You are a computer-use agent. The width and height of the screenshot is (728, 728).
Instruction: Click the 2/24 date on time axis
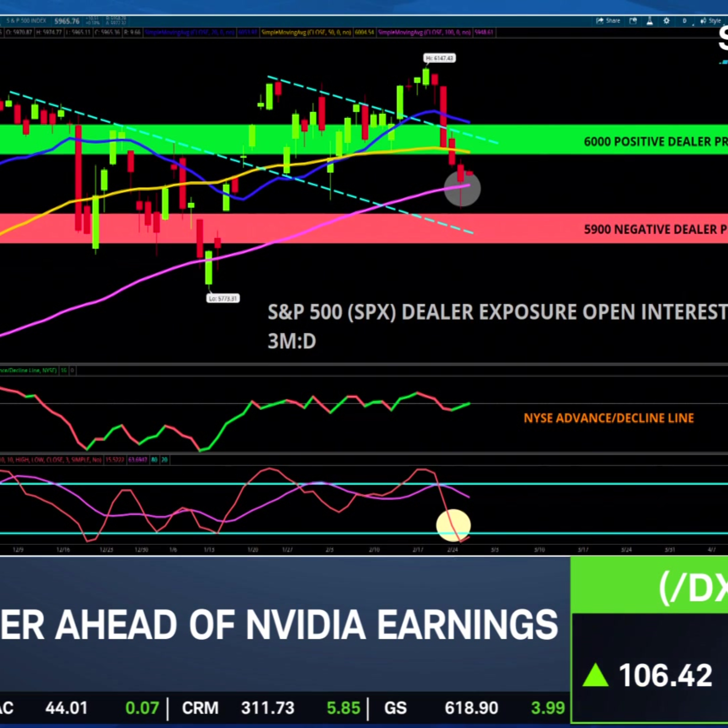[x=453, y=550]
